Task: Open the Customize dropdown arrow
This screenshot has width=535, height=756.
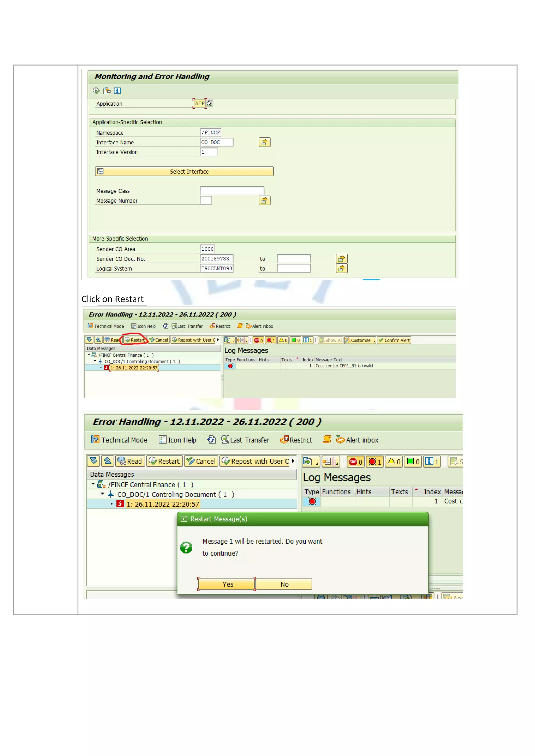Action: 374,341
